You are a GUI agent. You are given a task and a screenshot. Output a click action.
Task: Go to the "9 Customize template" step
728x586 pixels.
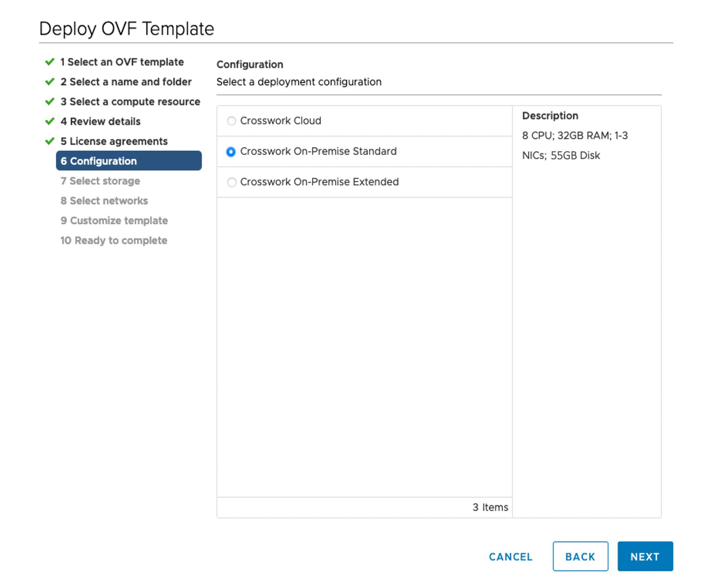[114, 221]
